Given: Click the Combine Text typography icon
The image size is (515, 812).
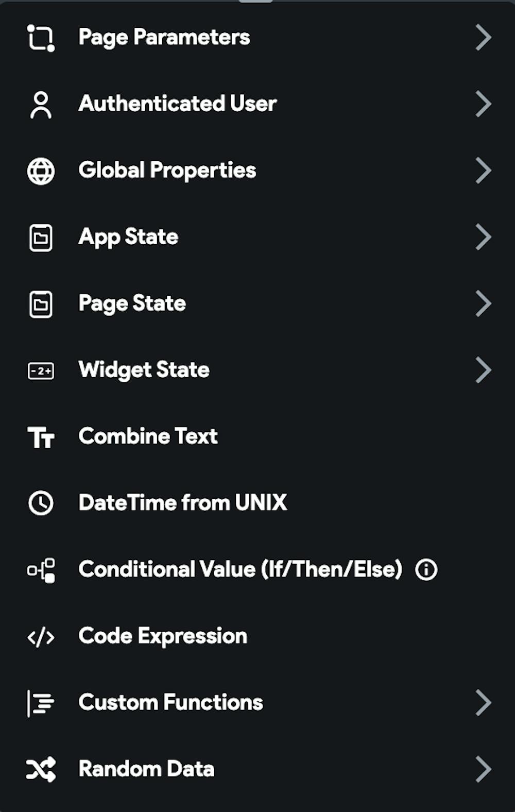Looking at the screenshot, I should pos(41,437).
